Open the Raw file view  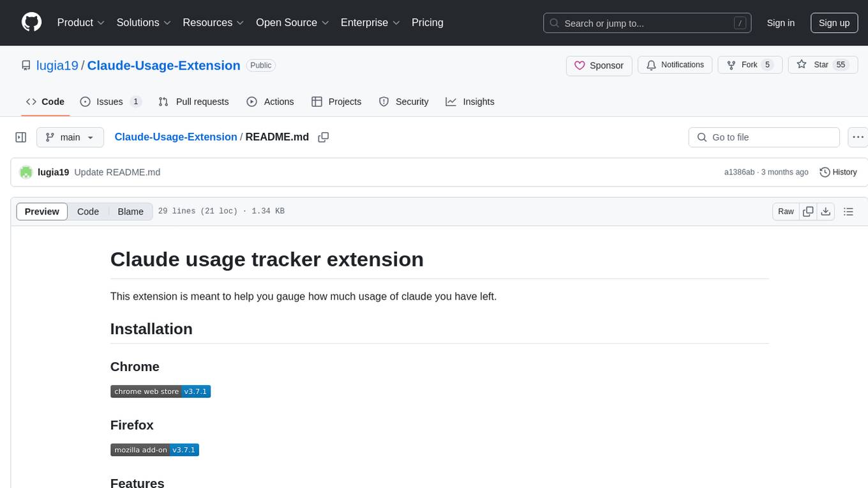click(786, 211)
